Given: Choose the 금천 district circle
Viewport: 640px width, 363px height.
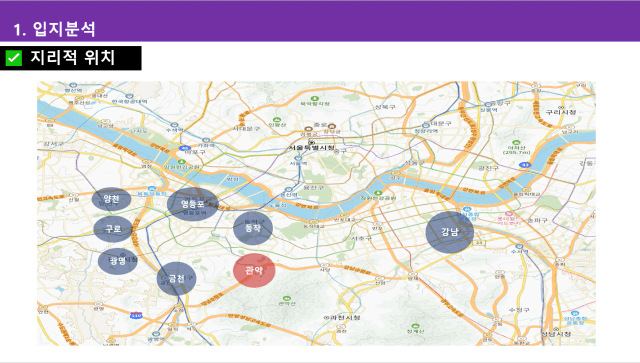Looking at the screenshot, I should (x=176, y=278).
